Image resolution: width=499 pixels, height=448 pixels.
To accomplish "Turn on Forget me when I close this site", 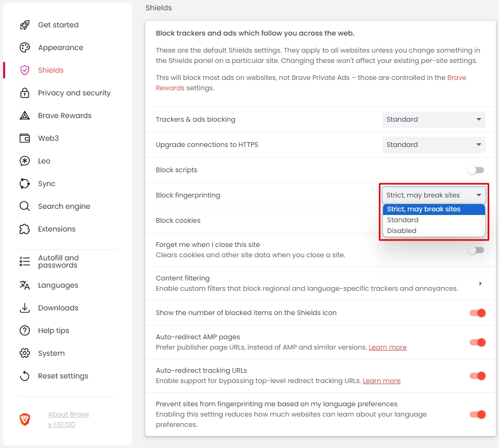I will pyautogui.click(x=476, y=250).
